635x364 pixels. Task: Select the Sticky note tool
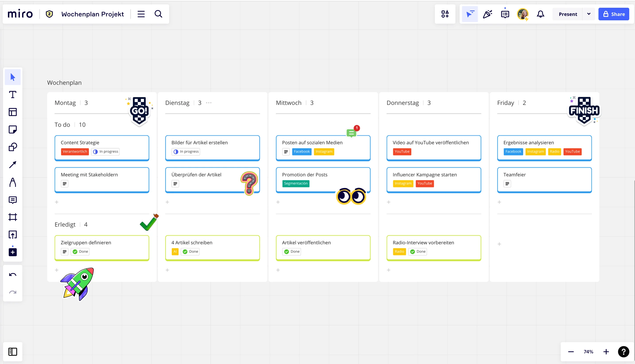click(13, 130)
